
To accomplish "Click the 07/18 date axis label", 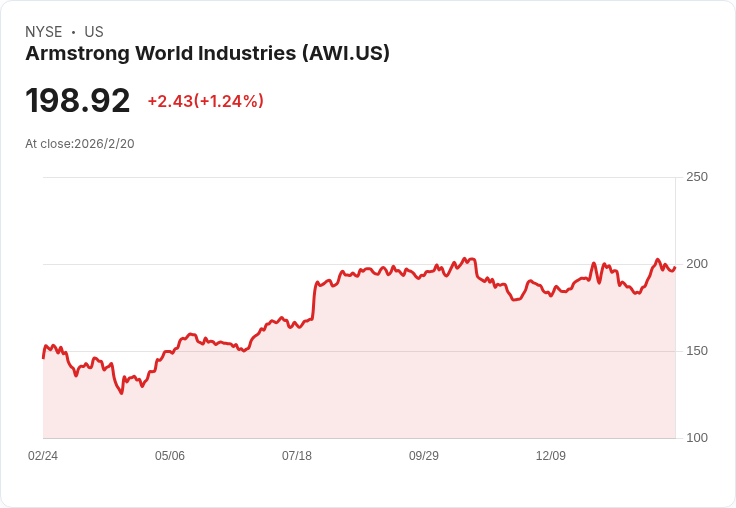I will pyautogui.click(x=297, y=456).
